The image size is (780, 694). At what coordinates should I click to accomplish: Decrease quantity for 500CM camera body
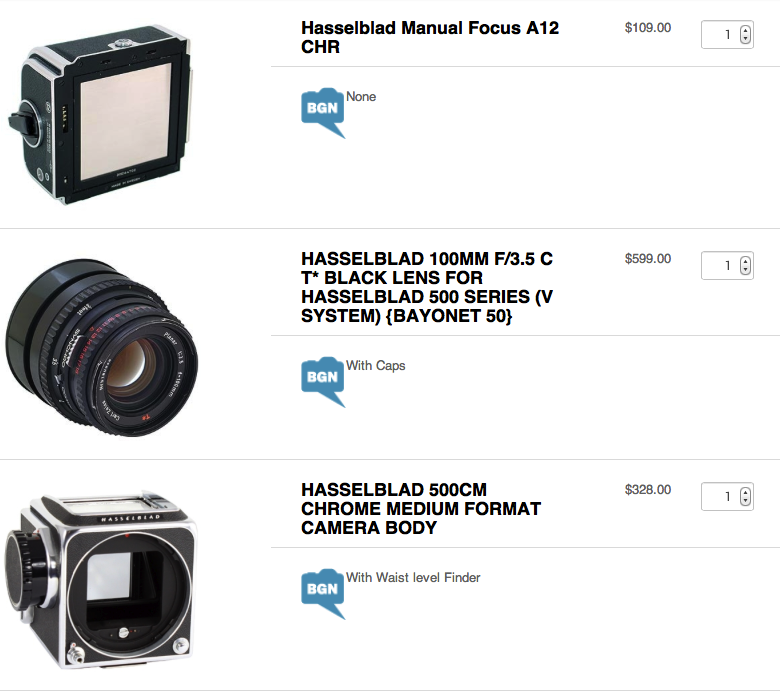(745, 500)
